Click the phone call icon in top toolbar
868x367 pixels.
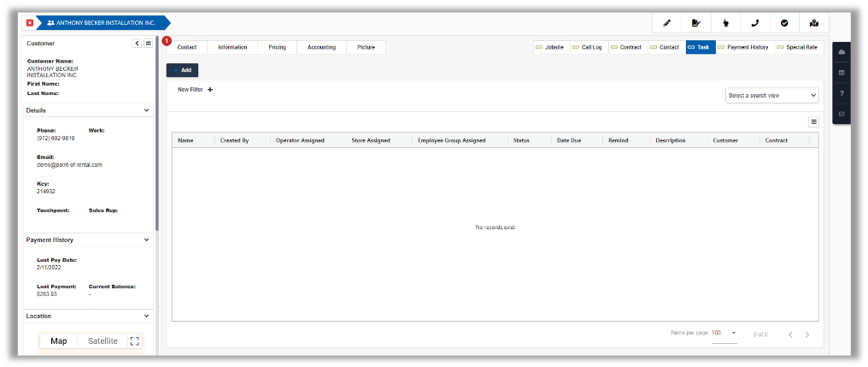click(755, 23)
